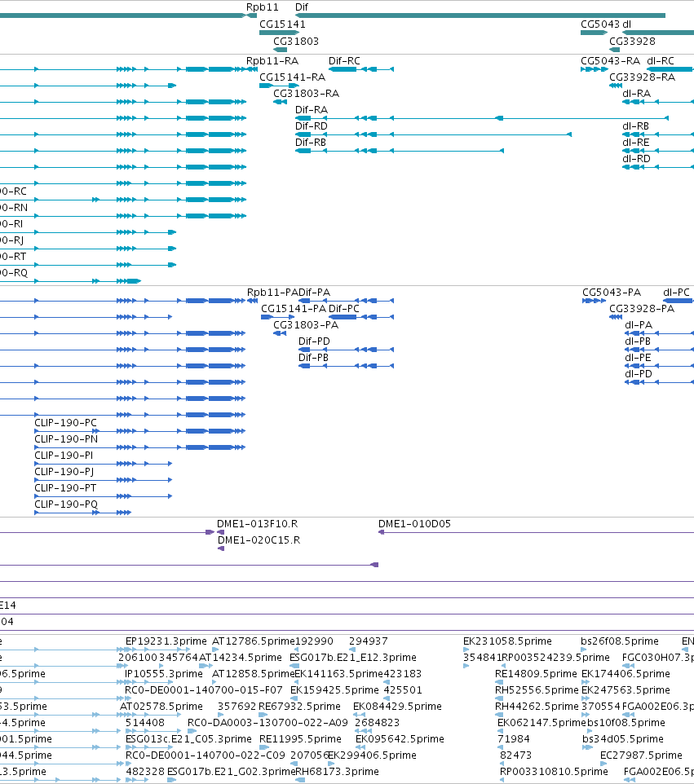
Task: Click the dl-RE transcript label
Action: 635,143
